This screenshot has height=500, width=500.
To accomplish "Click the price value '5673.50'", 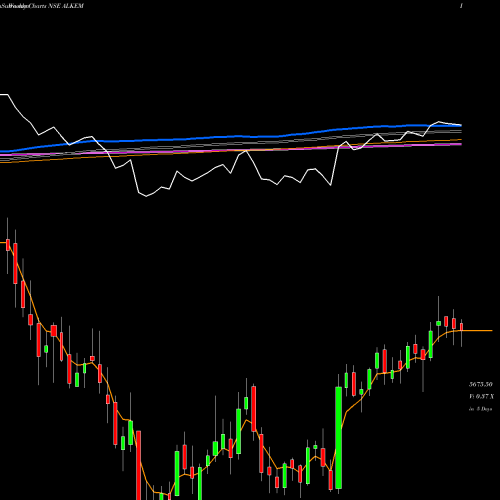I will [x=481, y=385].
